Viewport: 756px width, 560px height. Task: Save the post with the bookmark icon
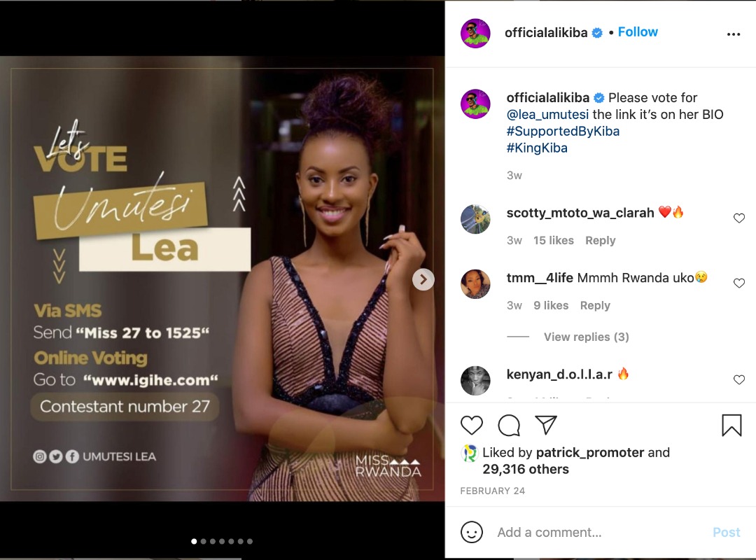pos(731,425)
